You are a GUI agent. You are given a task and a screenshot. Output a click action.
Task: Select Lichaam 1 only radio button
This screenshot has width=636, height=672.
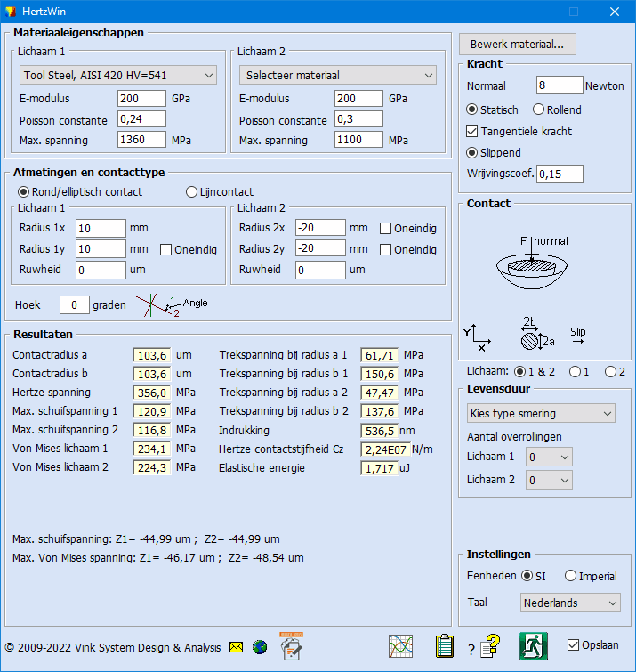point(575,371)
